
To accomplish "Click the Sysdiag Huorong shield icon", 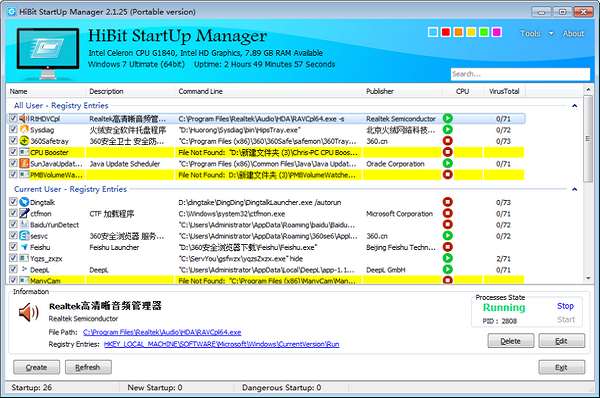I will [24, 130].
